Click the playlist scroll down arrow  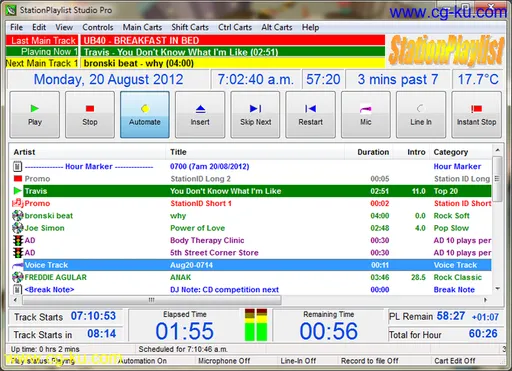tap(497, 289)
